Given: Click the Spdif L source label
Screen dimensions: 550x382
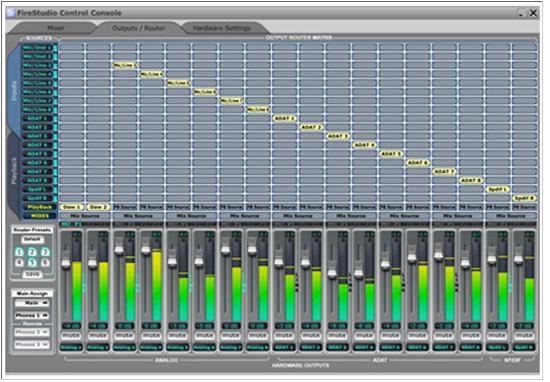Looking at the screenshot, I should tap(37, 189).
